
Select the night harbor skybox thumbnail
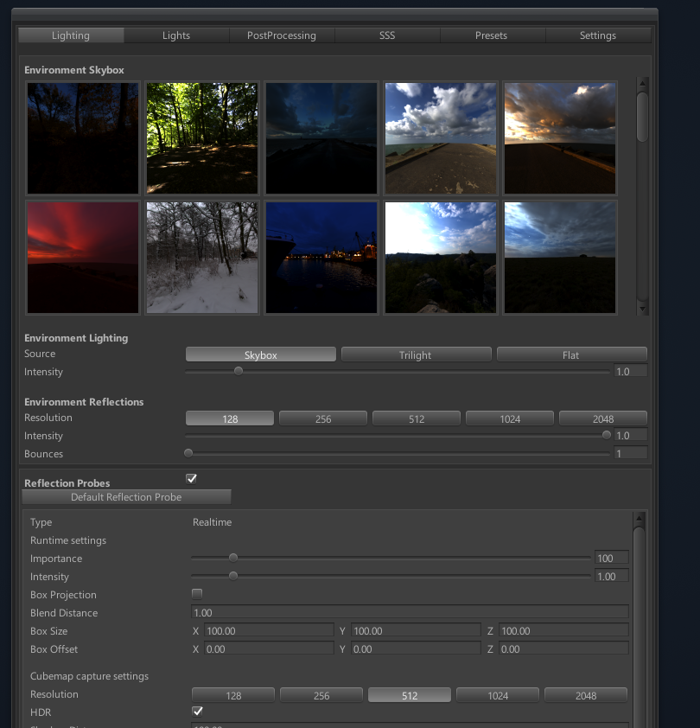click(321, 258)
